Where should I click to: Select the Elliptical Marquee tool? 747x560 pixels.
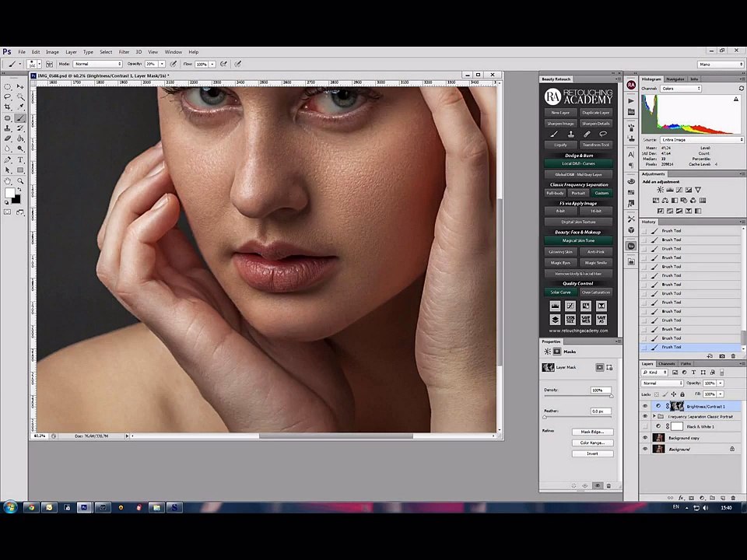pyautogui.click(x=8, y=86)
